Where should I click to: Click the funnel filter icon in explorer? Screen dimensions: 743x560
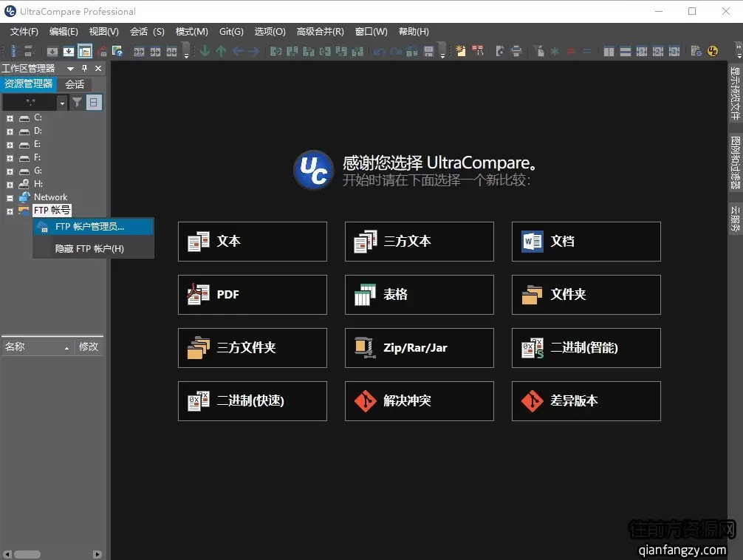click(77, 102)
